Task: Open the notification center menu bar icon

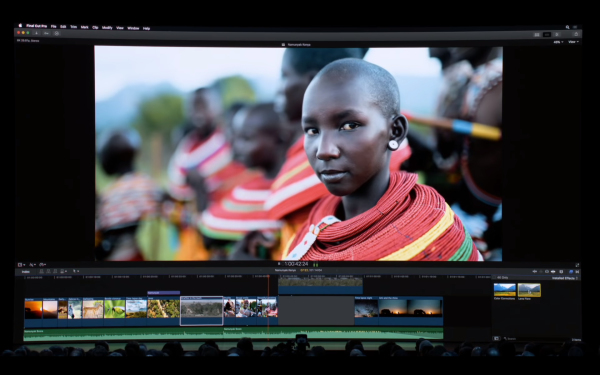Action: [575, 27]
